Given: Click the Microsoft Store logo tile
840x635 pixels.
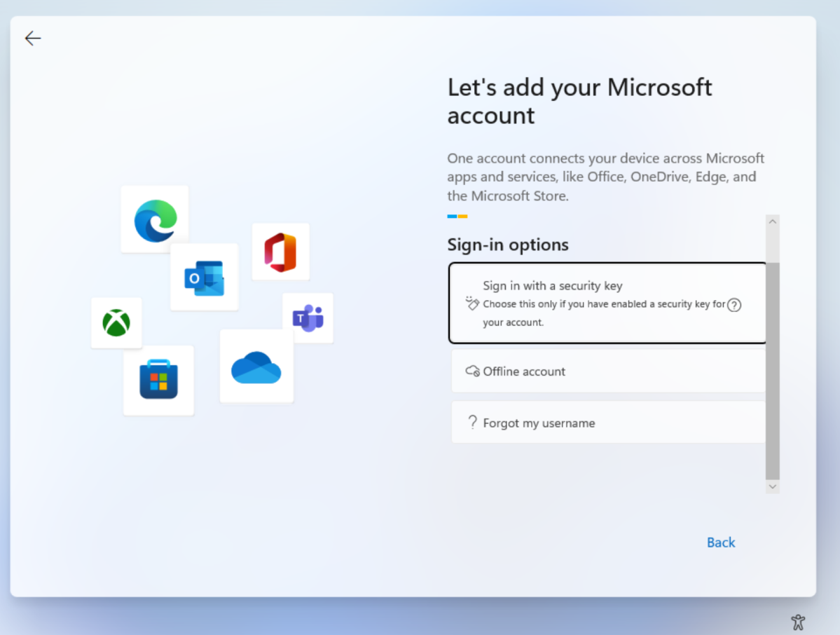Looking at the screenshot, I should [158, 380].
